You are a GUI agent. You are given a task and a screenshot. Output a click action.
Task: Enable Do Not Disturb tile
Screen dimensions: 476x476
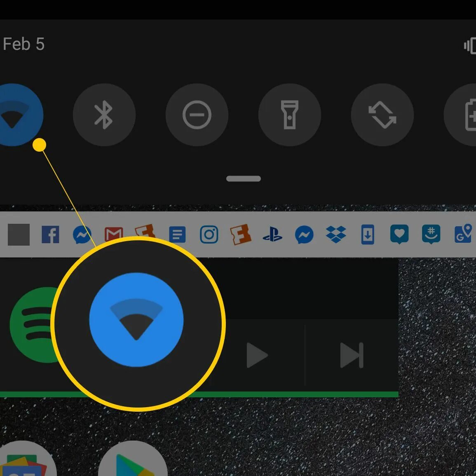point(197,115)
